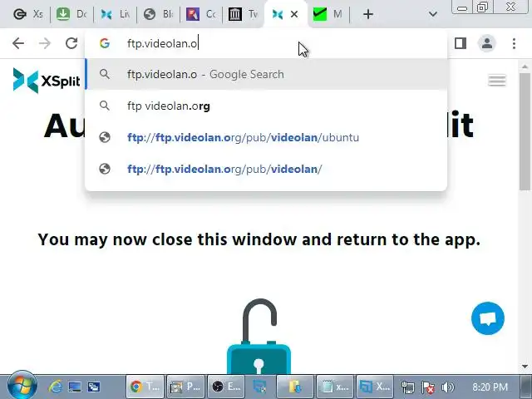Open the volume icon in system tray
The image size is (532, 399).
[448, 387]
